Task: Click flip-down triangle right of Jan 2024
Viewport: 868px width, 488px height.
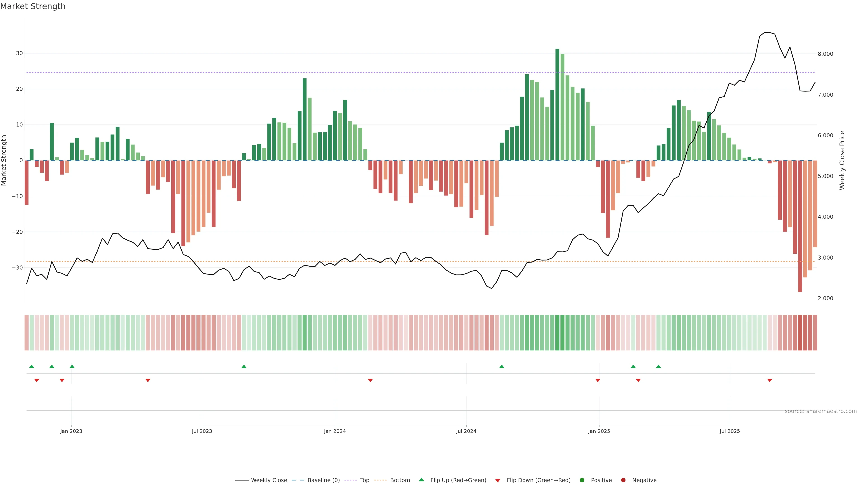Action: click(370, 380)
